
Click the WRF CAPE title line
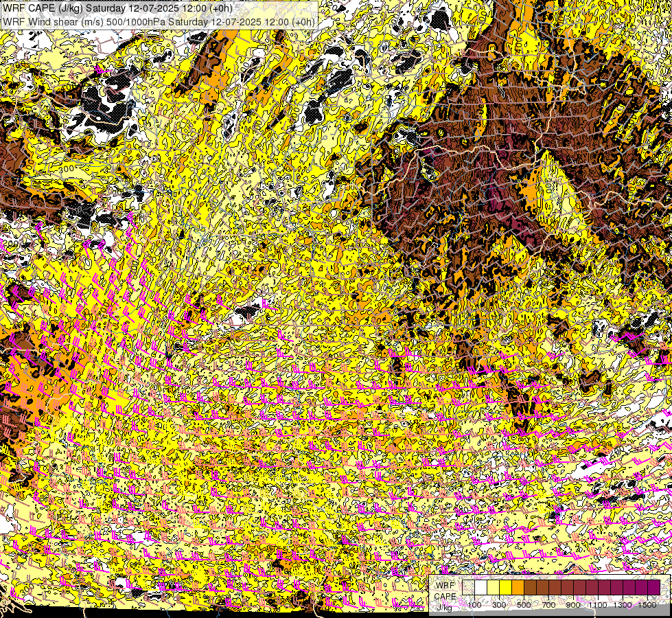click(x=117, y=8)
